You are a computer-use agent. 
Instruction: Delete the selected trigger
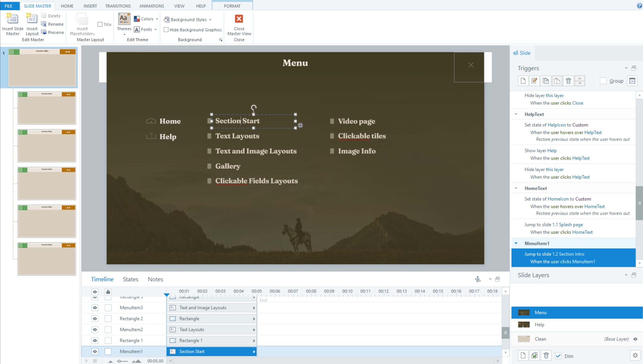click(568, 81)
